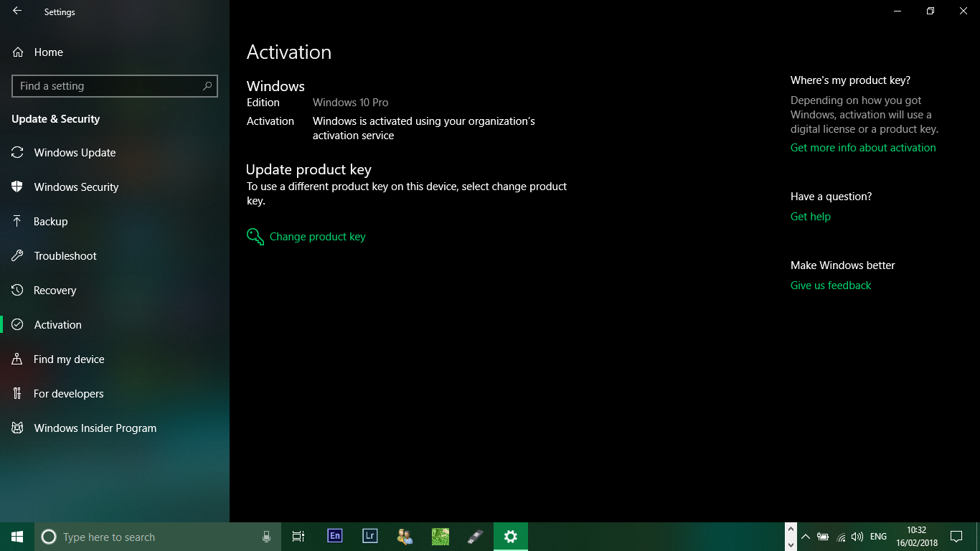The width and height of the screenshot is (980, 551).
Task: Select the Windows 10 Pro edition text
Action: point(350,103)
